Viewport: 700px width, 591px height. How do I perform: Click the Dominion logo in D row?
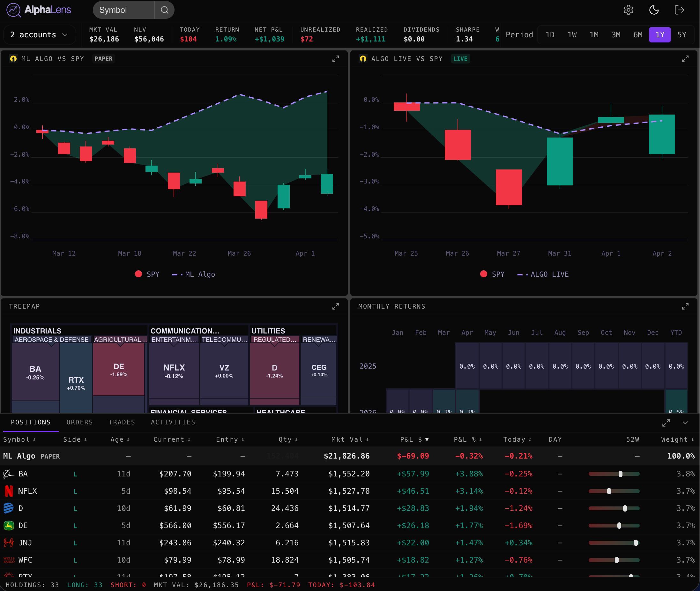[x=8, y=508]
